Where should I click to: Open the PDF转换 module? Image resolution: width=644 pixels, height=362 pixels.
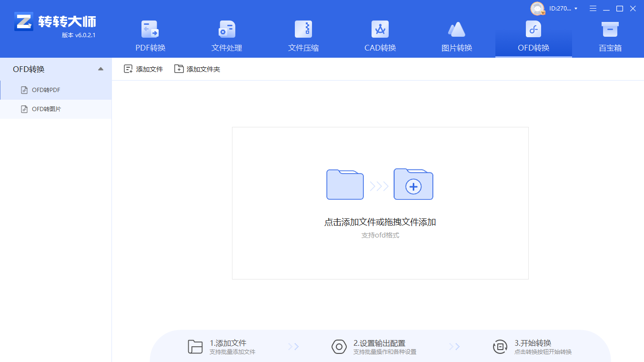(x=150, y=36)
